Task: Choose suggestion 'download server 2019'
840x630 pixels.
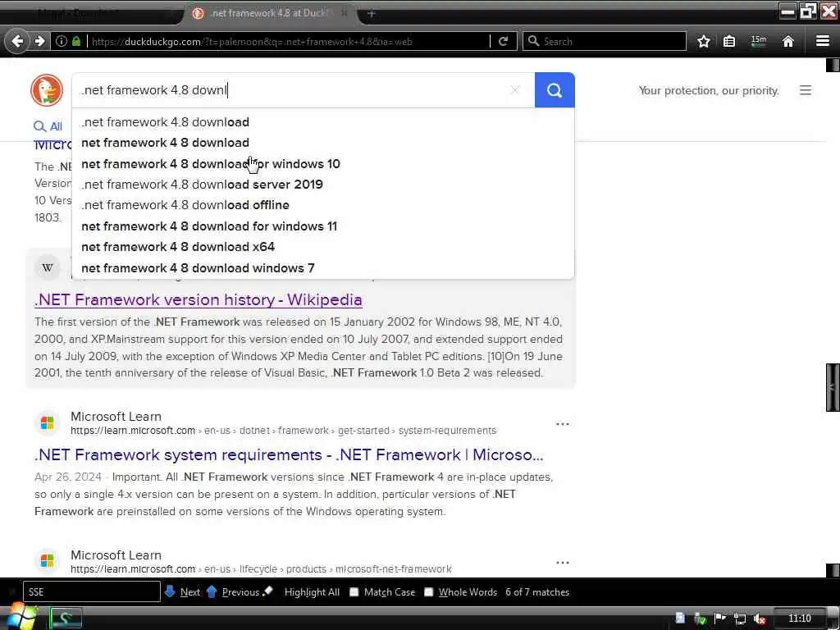Action: coord(323,185)
